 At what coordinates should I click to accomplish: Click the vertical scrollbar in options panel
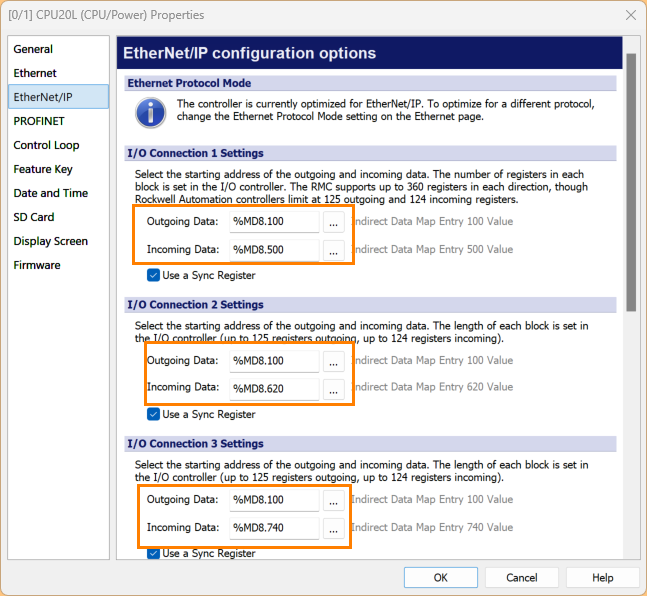pyautogui.click(x=630, y=180)
